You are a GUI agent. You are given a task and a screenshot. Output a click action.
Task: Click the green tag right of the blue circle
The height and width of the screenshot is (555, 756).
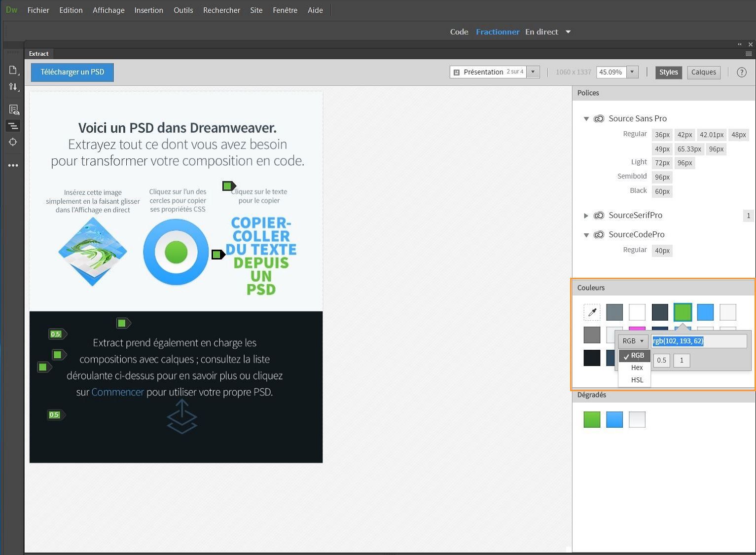coord(218,255)
